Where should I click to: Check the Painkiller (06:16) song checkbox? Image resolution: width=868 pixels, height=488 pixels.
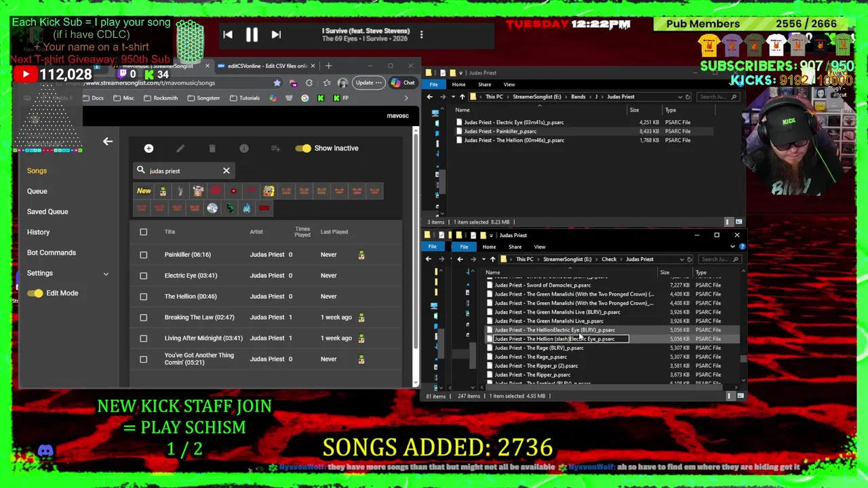pyautogui.click(x=143, y=255)
